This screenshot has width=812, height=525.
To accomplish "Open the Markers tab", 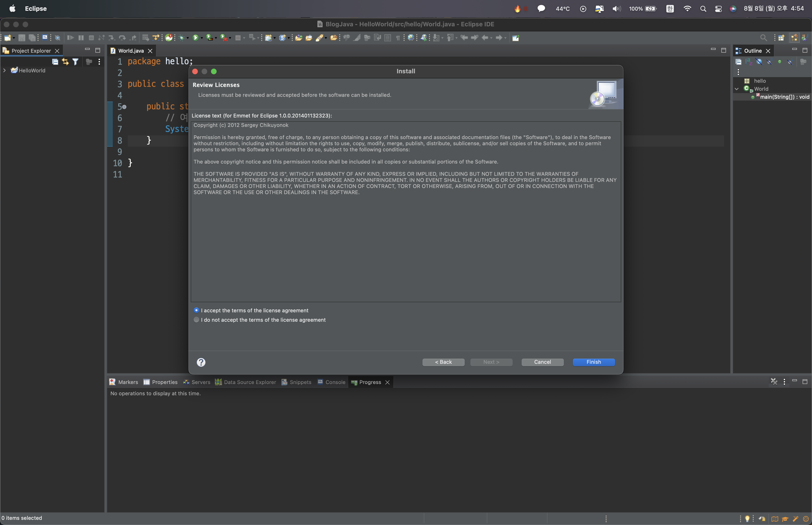I will tap(128, 382).
